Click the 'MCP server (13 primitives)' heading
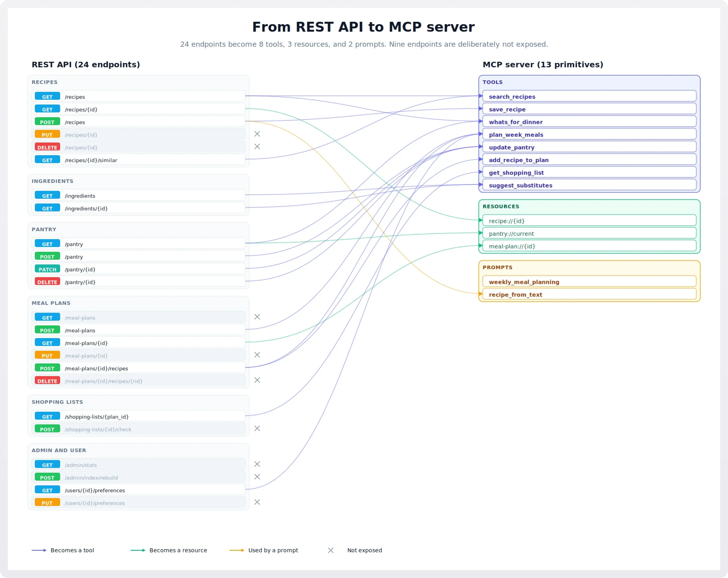The height and width of the screenshot is (578, 728). [543, 65]
